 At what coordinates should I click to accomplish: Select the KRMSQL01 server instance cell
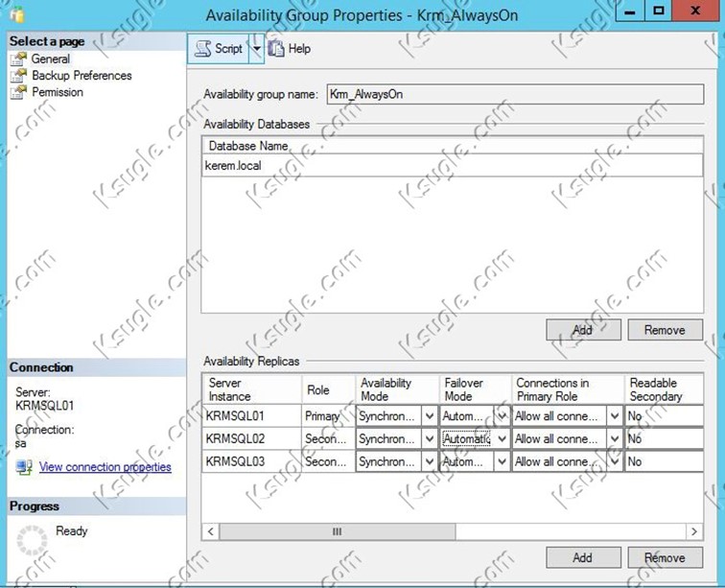click(x=252, y=416)
